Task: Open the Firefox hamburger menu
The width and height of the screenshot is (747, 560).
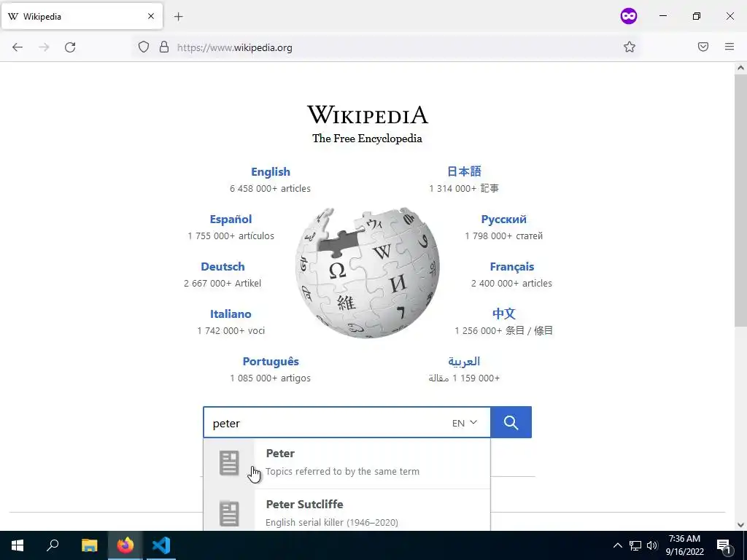Action: (x=729, y=47)
